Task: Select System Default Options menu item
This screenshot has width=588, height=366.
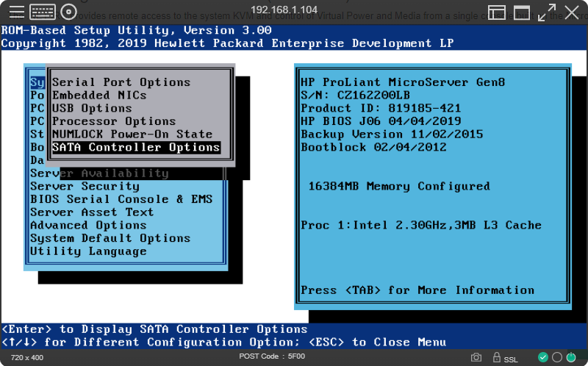Action: 110,238
